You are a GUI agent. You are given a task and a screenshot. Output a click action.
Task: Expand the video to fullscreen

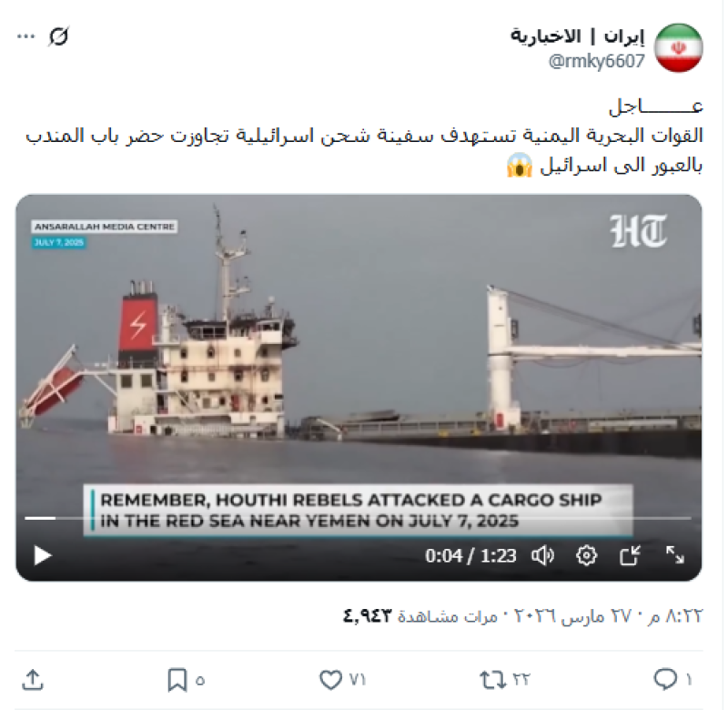674,555
